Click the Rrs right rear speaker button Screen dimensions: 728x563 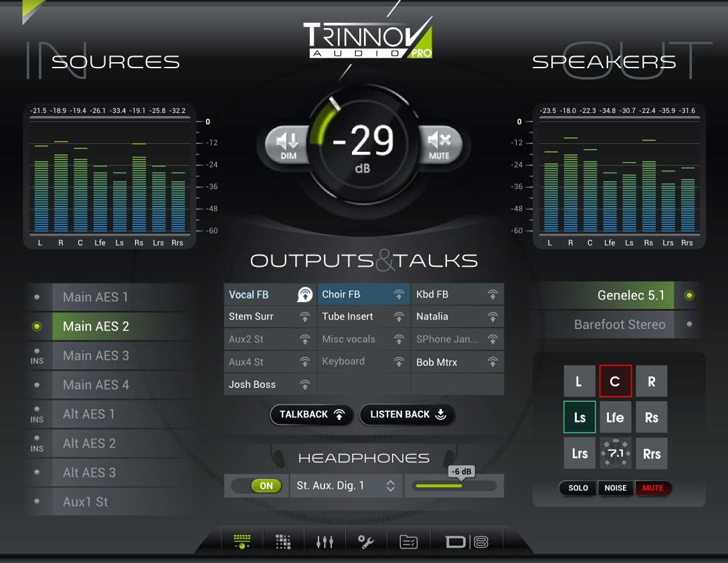click(652, 453)
